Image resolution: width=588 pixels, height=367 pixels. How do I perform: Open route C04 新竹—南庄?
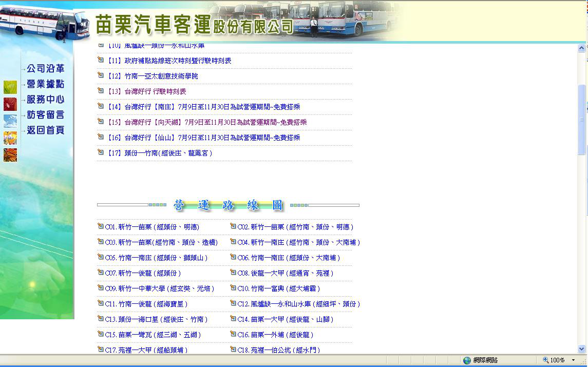(x=299, y=243)
